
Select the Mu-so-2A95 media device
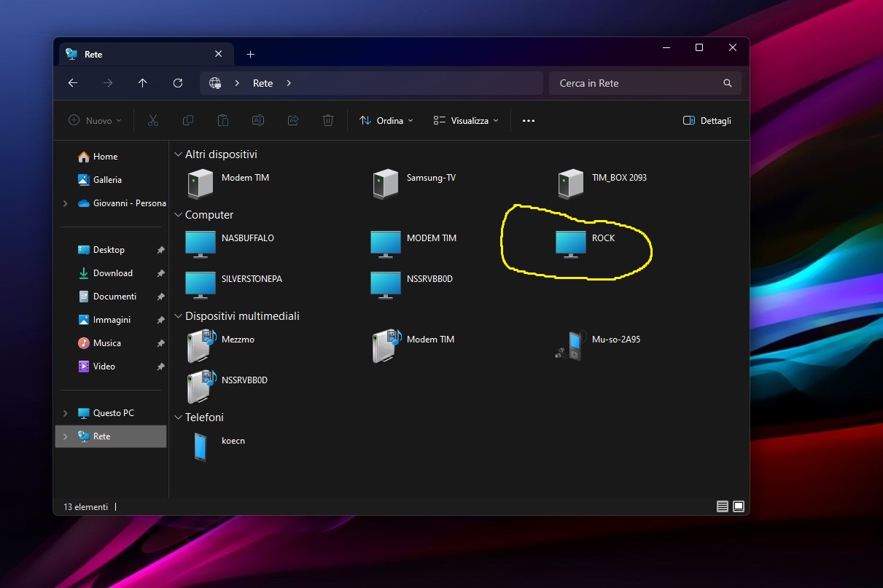(x=570, y=345)
